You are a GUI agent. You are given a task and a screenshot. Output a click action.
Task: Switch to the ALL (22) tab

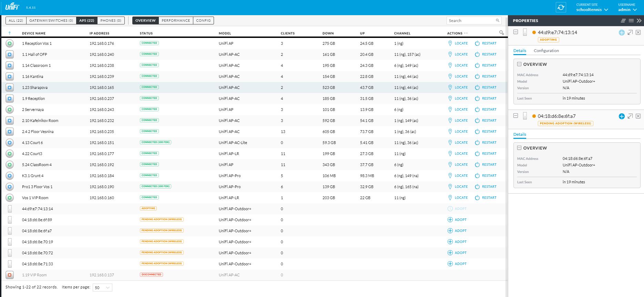coord(16,20)
